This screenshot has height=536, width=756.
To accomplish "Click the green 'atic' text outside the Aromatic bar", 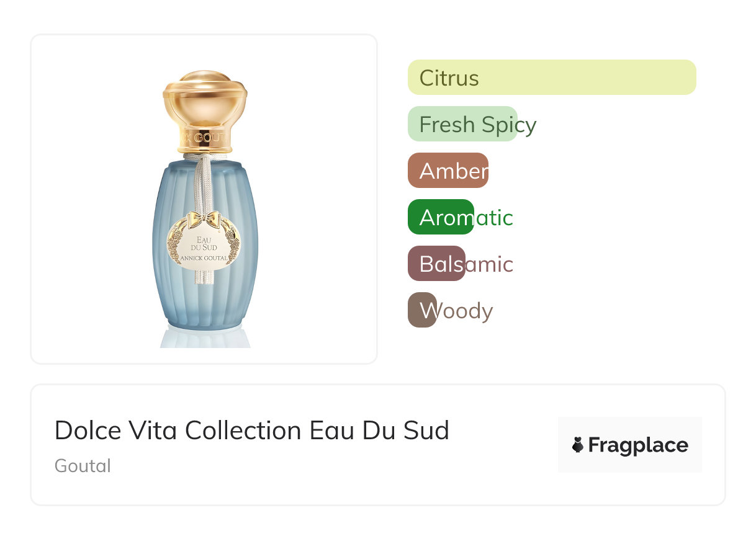I will click(494, 218).
